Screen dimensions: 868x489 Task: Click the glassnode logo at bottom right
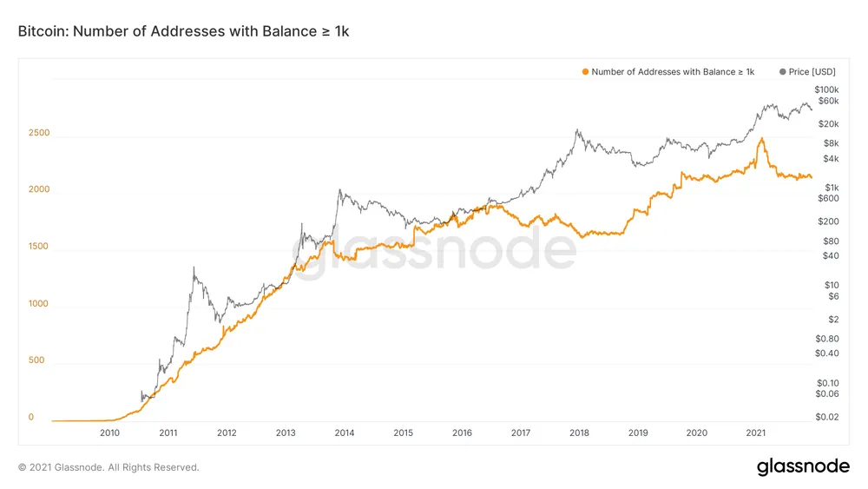803,466
